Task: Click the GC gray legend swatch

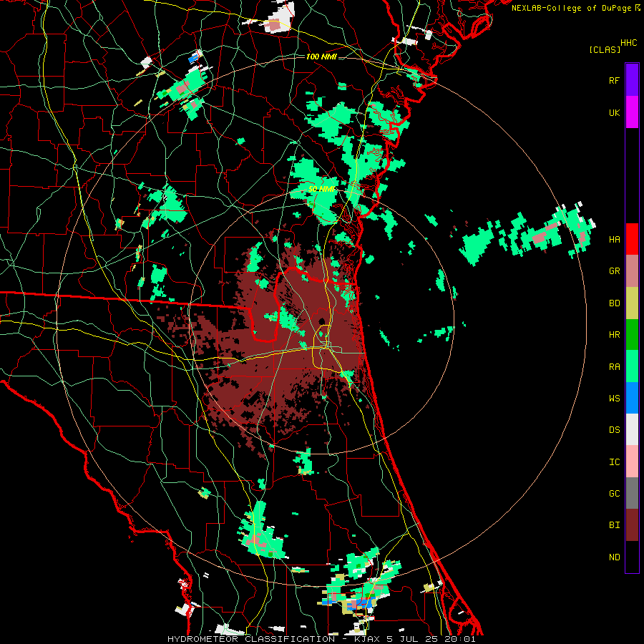Action: coord(632,493)
